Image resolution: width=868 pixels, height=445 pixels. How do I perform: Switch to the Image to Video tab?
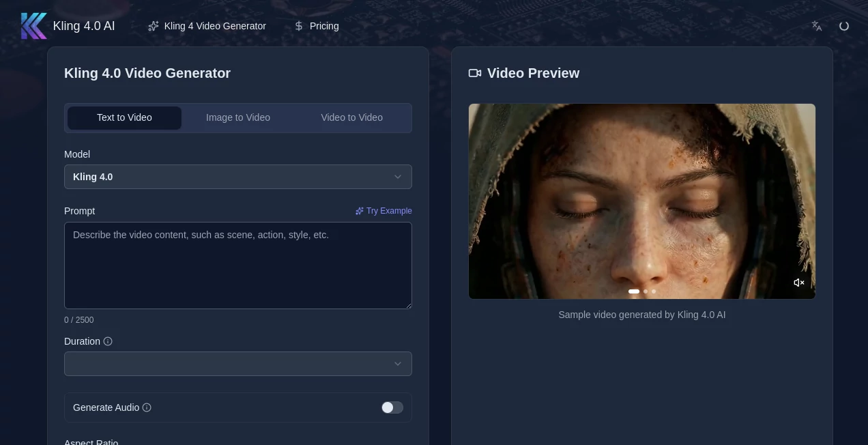(238, 117)
